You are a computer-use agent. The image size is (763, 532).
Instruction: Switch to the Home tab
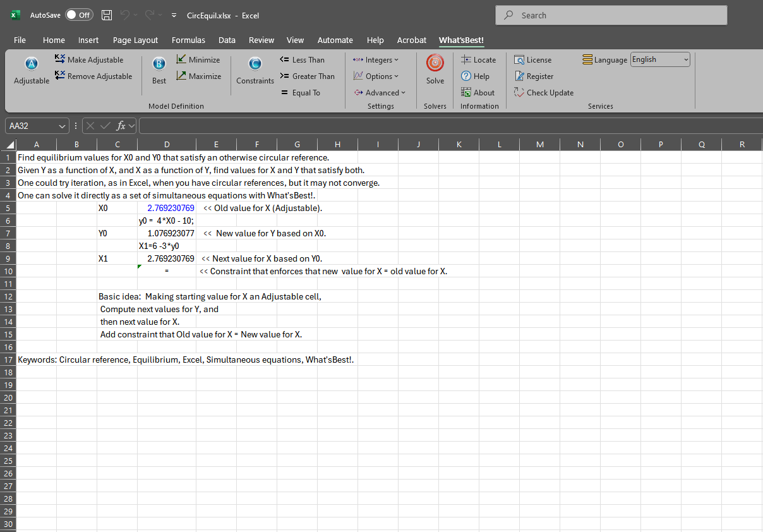[x=54, y=40]
